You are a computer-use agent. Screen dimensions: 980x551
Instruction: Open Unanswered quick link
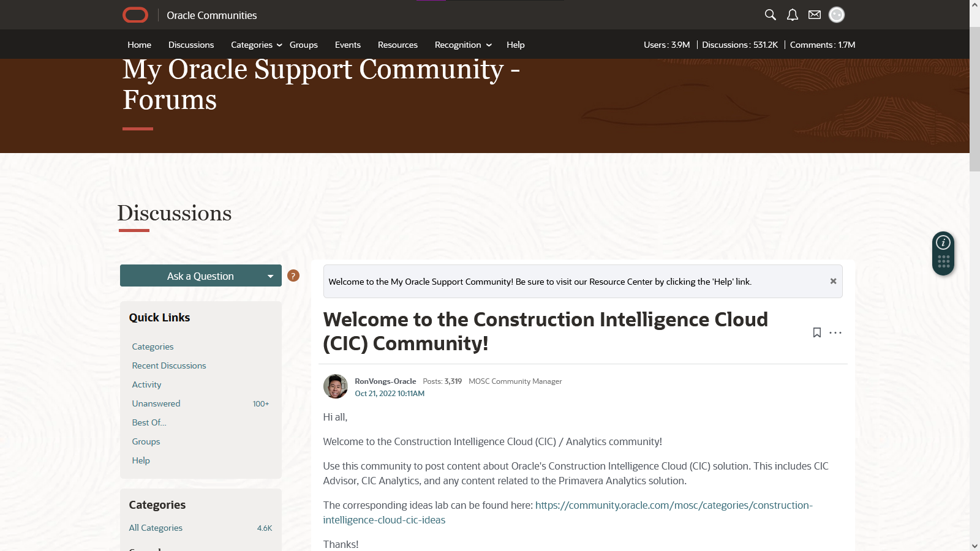(x=156, y=403)
